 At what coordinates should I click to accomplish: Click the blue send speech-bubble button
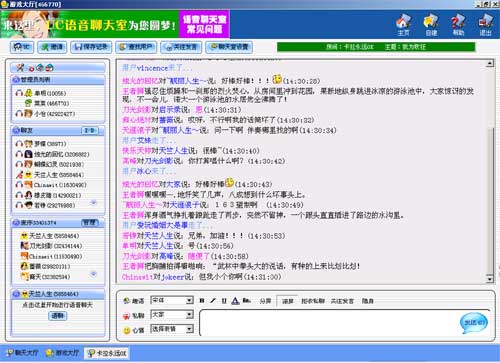pyautogui.click(x=474, y=322)
